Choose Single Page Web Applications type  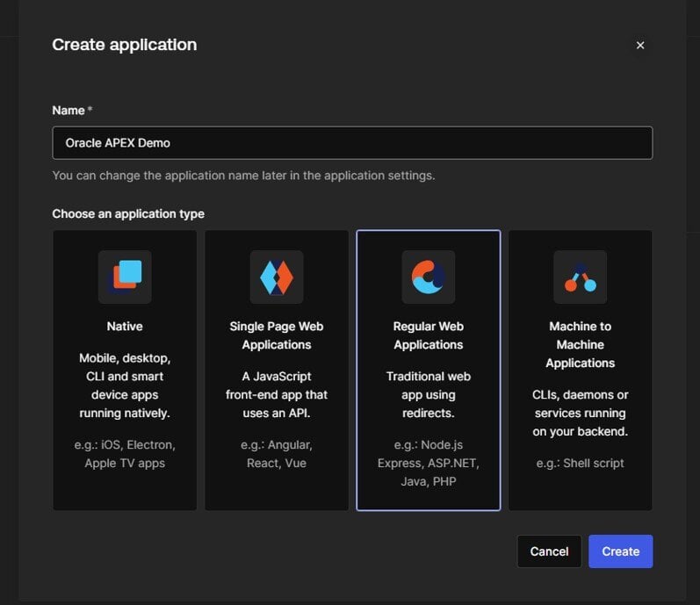point(277,371)
